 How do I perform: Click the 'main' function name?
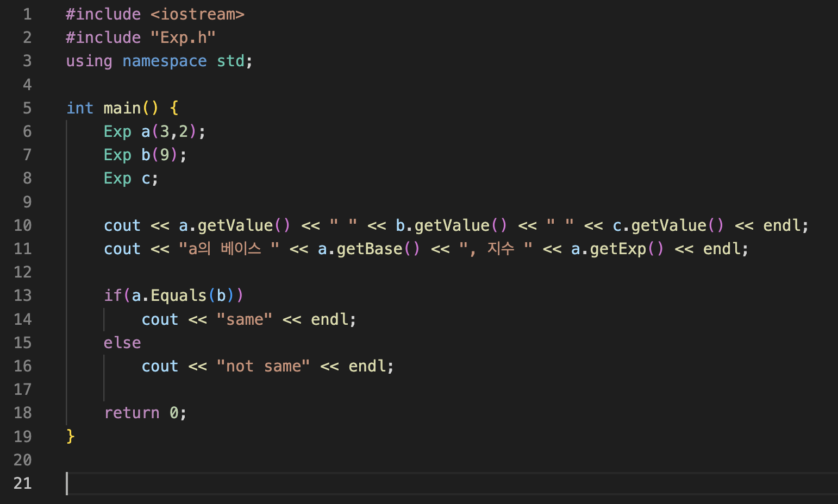click(122, 108)
